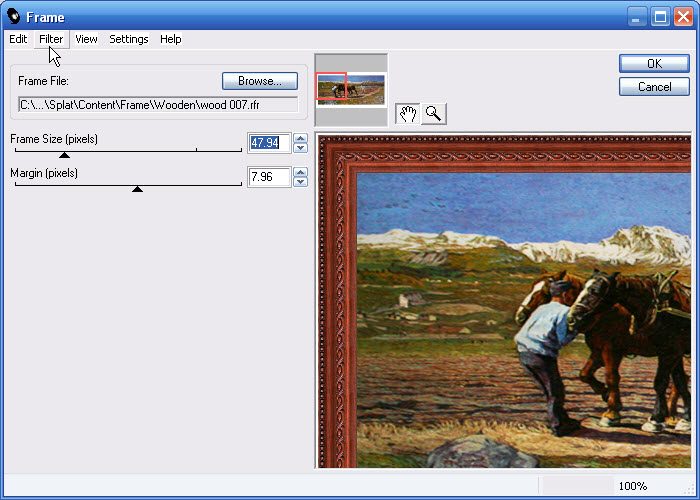This screenshot has height=500, width=700.
Task: Confirm with the OK button
Action: coord(654,64)
